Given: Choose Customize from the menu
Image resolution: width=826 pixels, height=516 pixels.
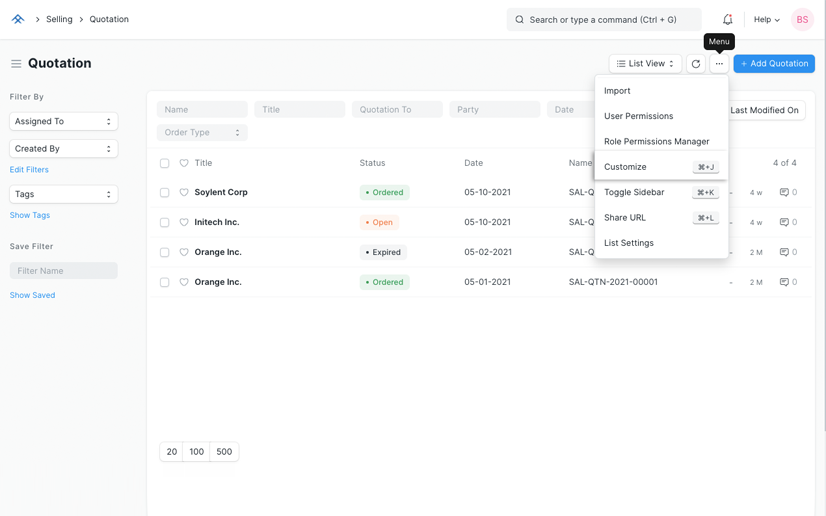Looking at the screenshot, I should tap(625, 167).
